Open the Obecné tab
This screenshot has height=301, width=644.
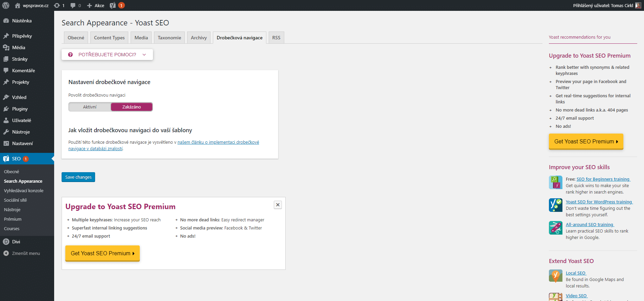pos(76,38)
